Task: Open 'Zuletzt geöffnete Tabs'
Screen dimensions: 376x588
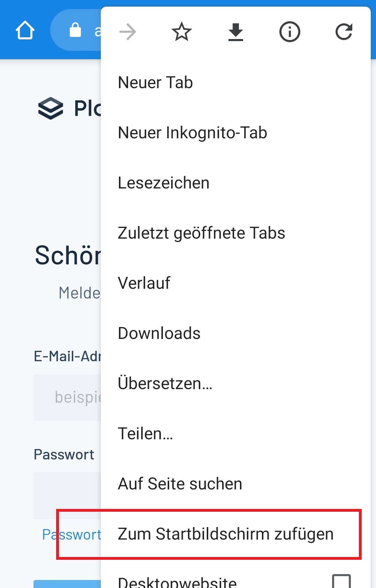Action: pos(202,233)
